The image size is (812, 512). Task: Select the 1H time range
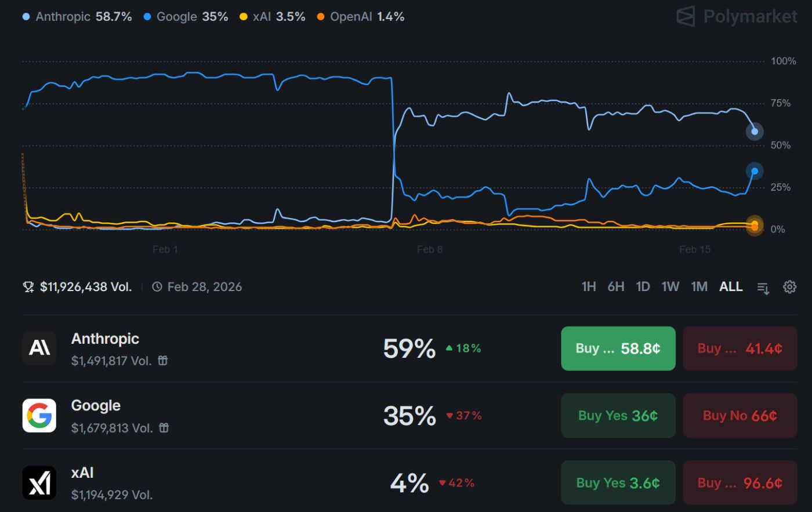tap(589, 286)
